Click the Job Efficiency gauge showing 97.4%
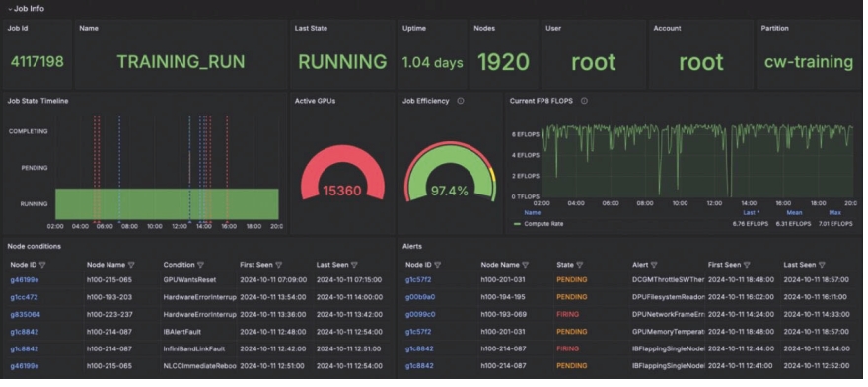The width and height of the screenshot is (868, 387). (450, 173)
